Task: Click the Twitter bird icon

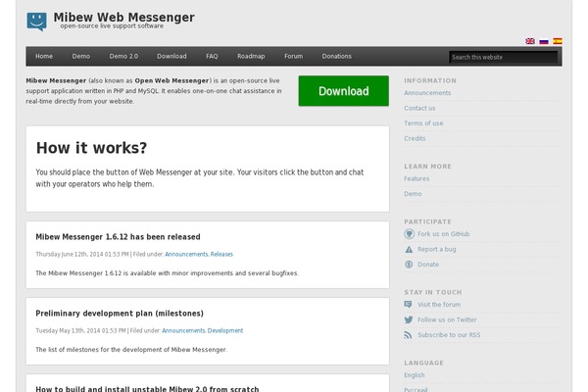Action: pos(409,319)
